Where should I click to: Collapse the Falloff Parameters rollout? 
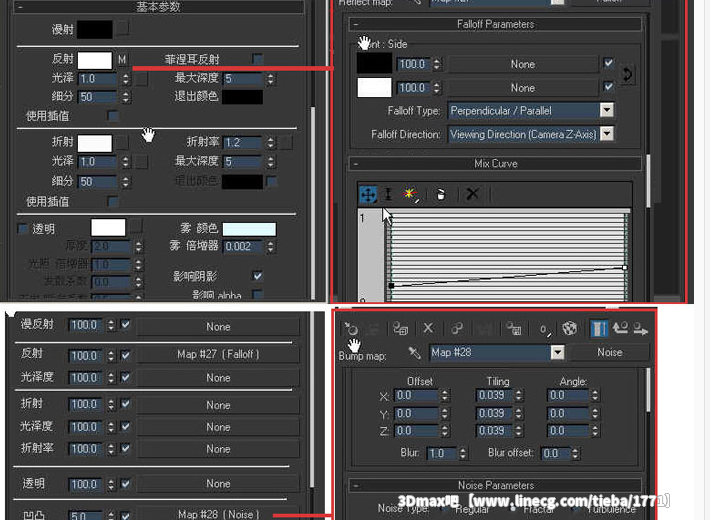coord(355,24)
